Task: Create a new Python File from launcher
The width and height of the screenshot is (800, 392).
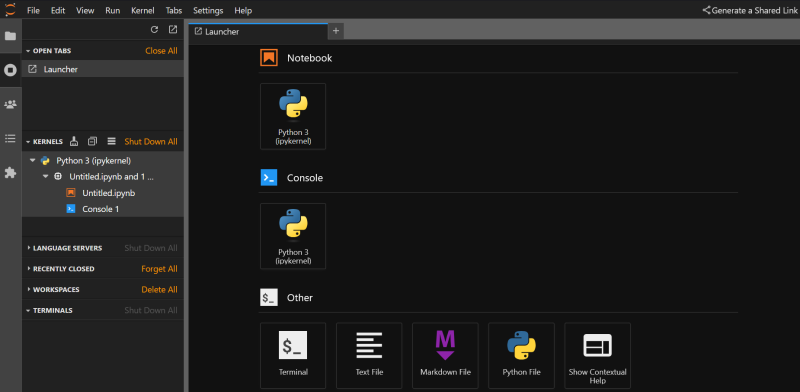Action: pos(521,356)
